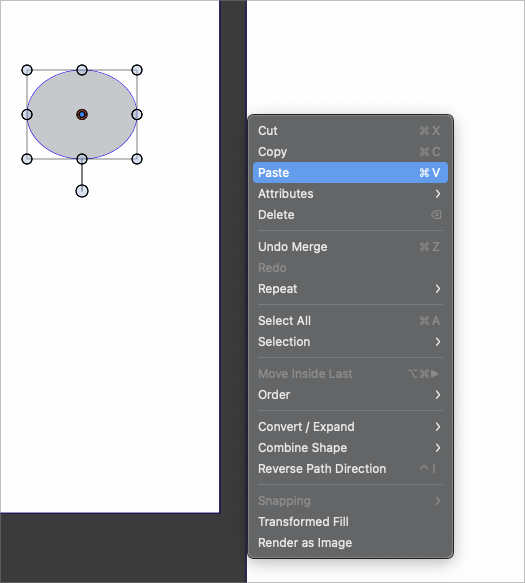The width and height of the screenshot is (525, 583).
Task: Expand the Repeat submenu
Action: click(350, 289)
